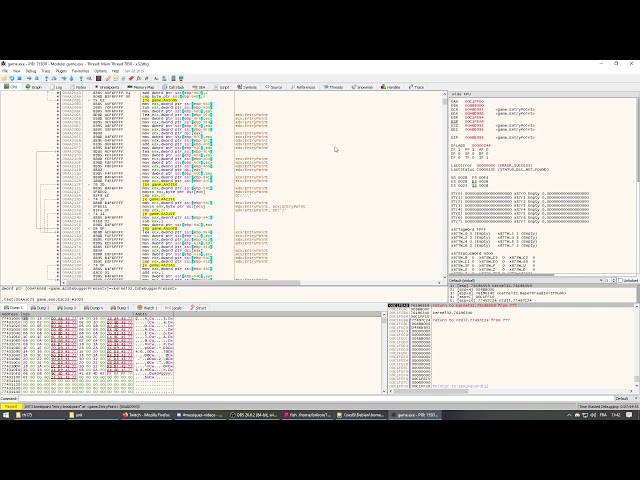The image size is (640, 480).
Task: Open the Default dropdown beside command bar
Action: pos(627,398)
